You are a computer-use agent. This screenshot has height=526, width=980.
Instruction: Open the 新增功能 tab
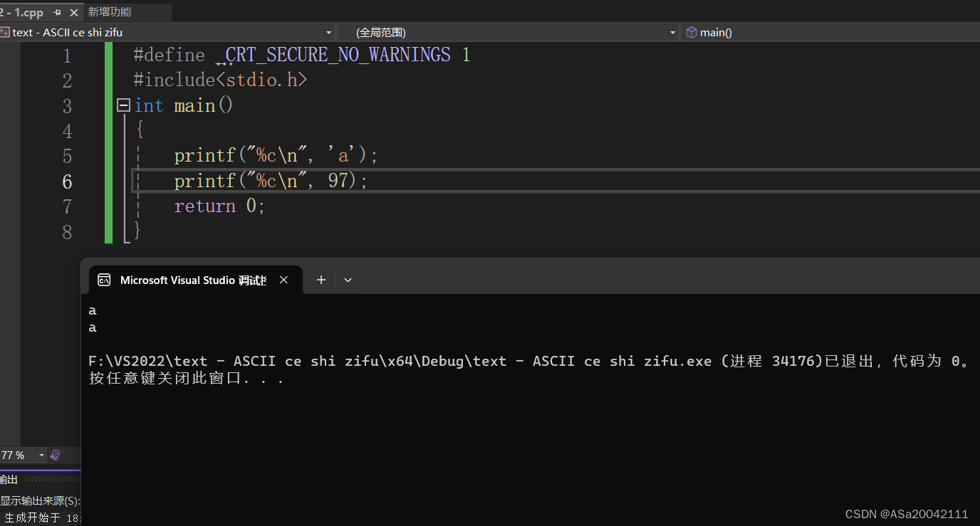pos(110,12)
